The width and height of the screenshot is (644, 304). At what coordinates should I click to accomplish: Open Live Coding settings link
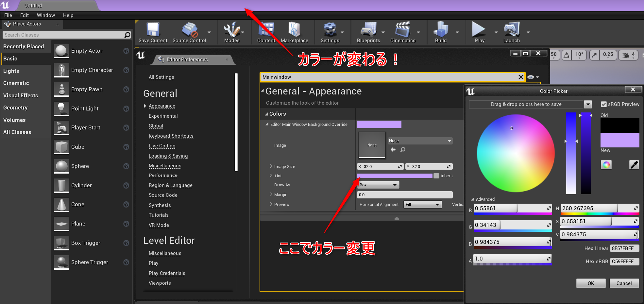[x=162, y=146]
